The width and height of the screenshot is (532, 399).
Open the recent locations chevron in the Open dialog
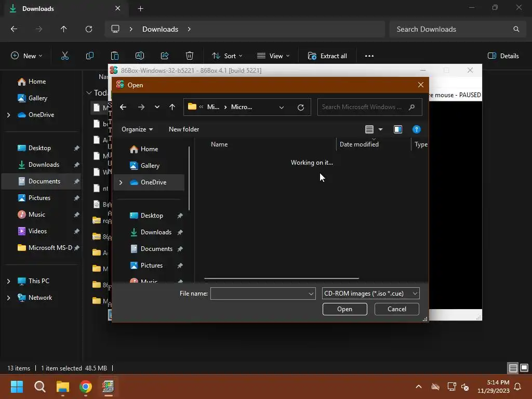[157, 107]
